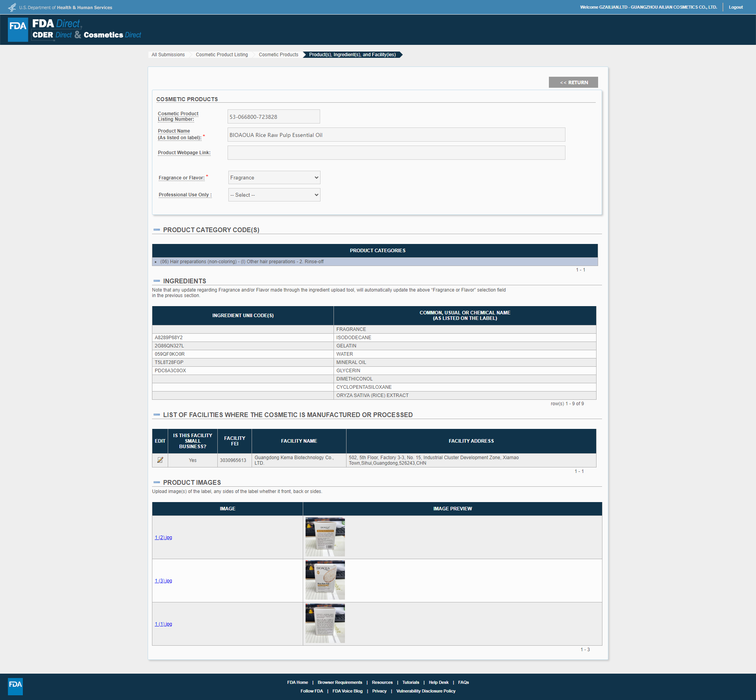Click the Product Name input field
Screen dimensions: 756x700
tap(396, 135)
